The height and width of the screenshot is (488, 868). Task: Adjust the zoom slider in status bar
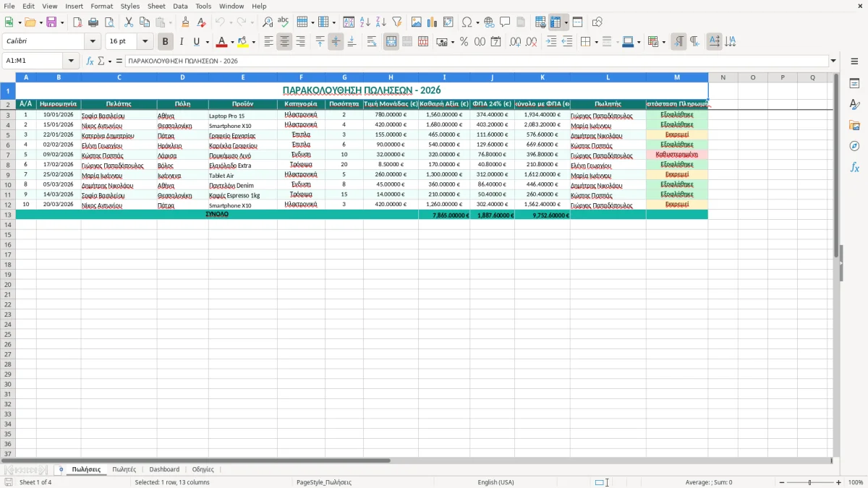coord(809,482)
